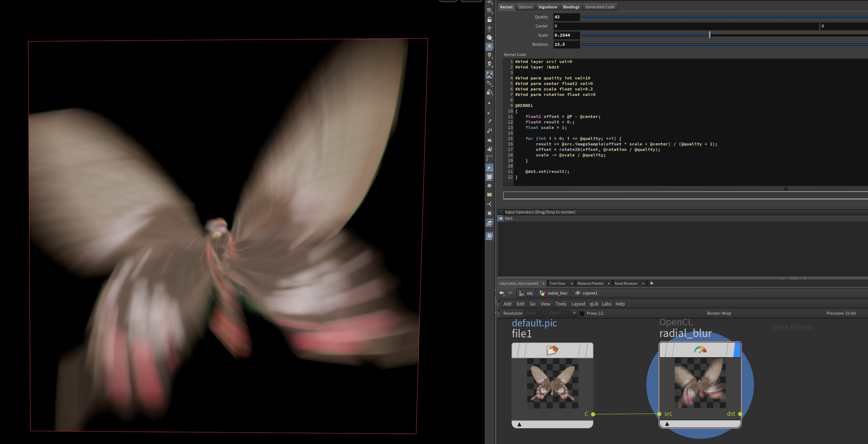Click the radial_blur OpenCL gauge icon
868x444 pixels.
(x=700, y=350)
